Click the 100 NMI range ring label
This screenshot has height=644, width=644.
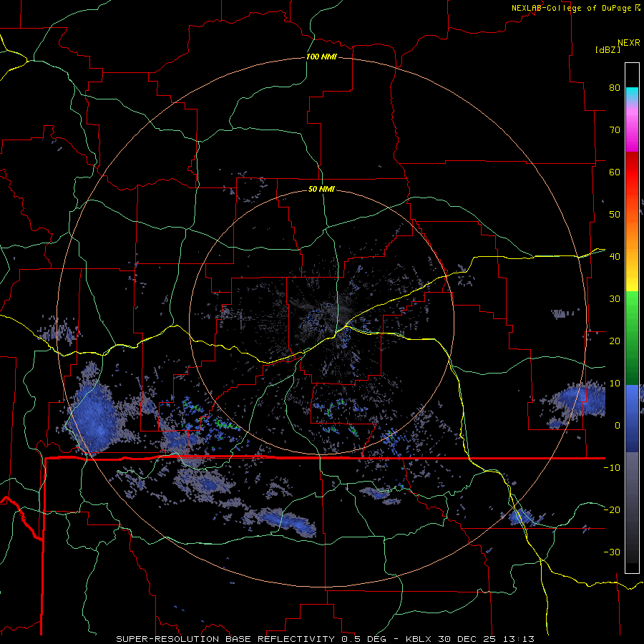(321, 57)
